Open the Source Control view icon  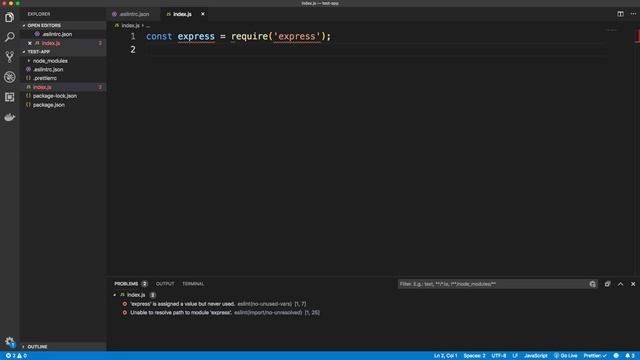tap(9, 57)
